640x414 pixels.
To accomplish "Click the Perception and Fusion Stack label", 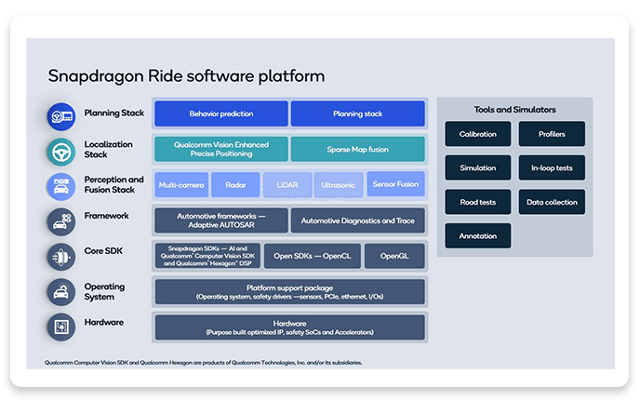I will coord(114,185).
